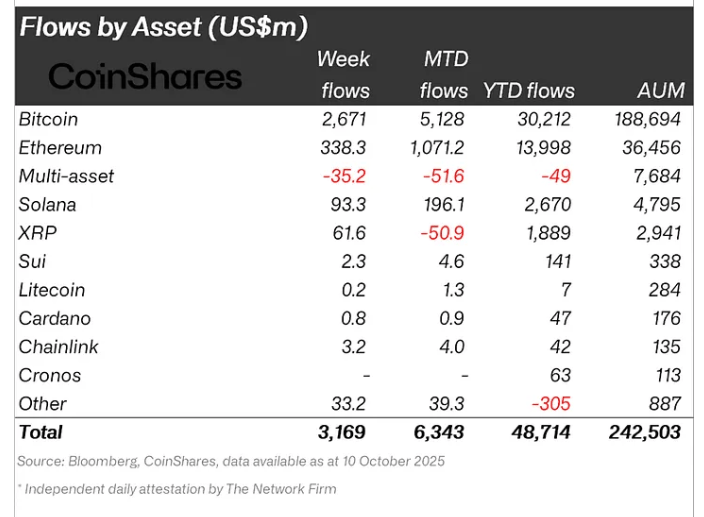The height and width of the screenshot is (517, 704).
Task: Select the Multi-asset row label
Action: [x=66, y=176]
